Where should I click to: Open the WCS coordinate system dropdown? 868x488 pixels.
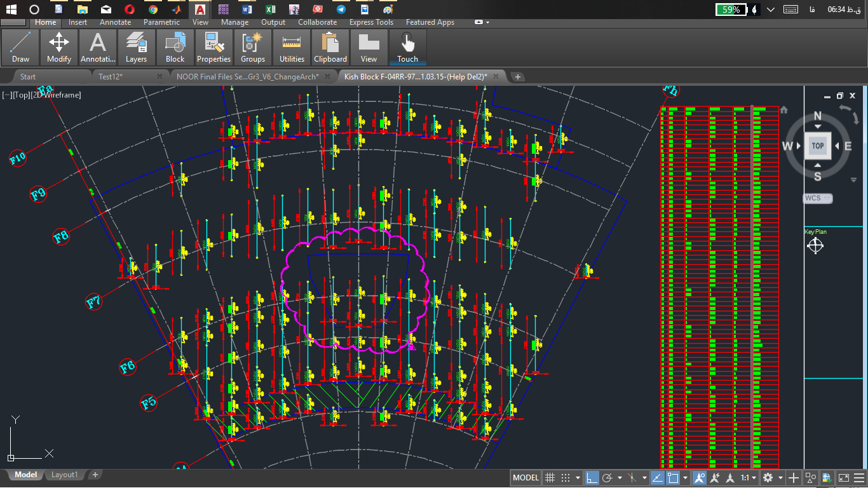(818, 198)
